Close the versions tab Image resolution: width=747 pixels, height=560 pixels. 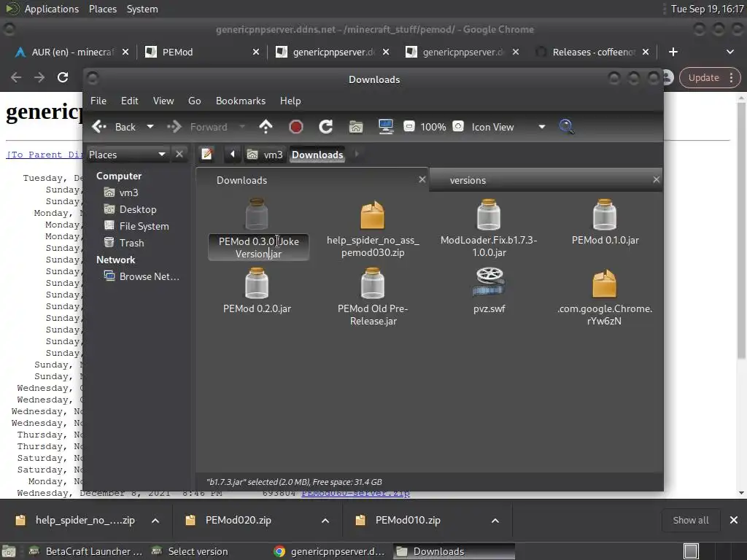[x=656, y=179]
